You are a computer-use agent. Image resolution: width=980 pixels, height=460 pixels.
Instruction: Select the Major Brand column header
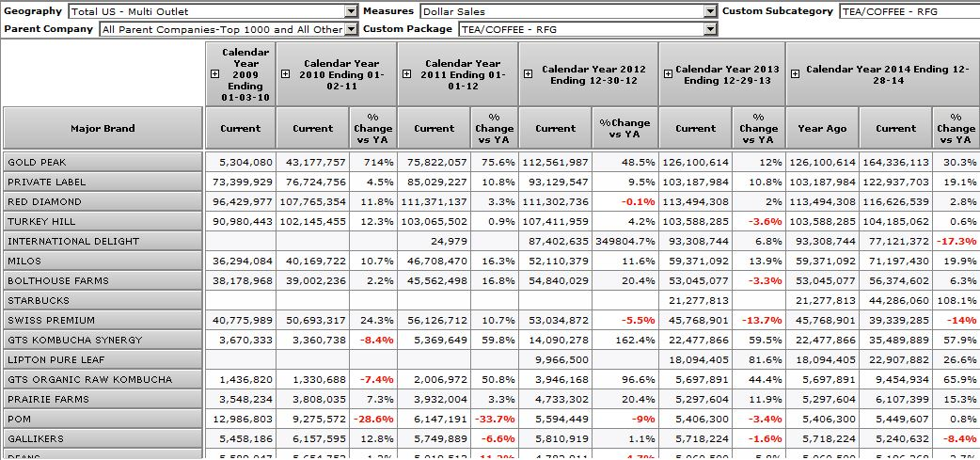coord(103,128)
